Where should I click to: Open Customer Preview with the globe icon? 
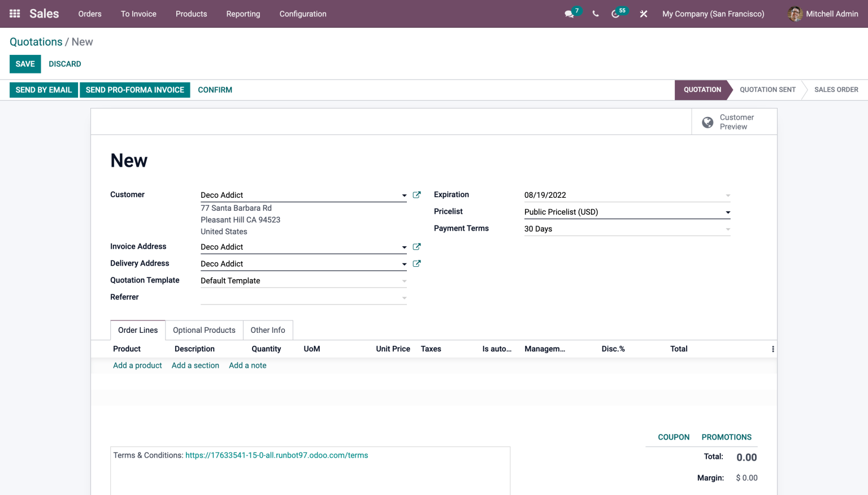707,121
